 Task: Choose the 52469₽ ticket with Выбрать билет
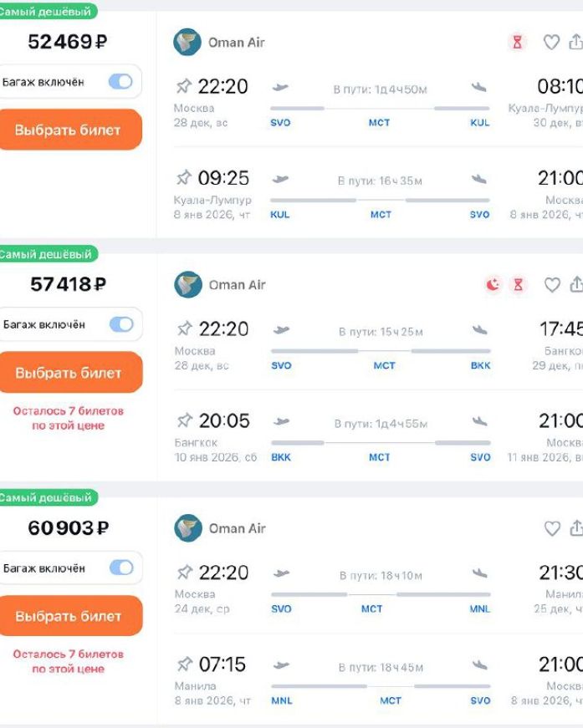click(x=69, y=130)
